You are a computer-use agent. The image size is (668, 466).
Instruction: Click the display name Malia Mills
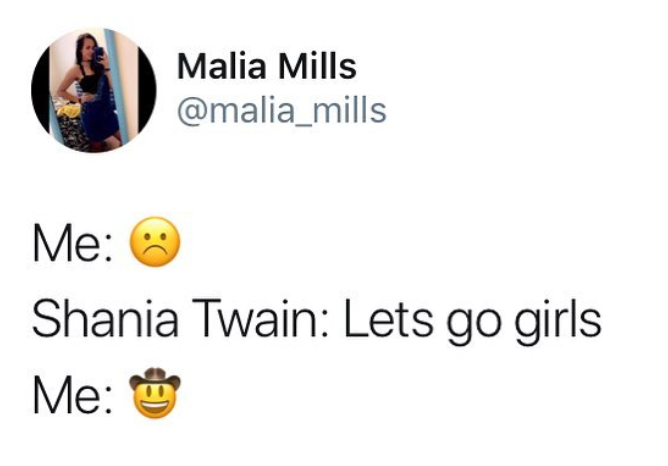click(x=266, y=68)
